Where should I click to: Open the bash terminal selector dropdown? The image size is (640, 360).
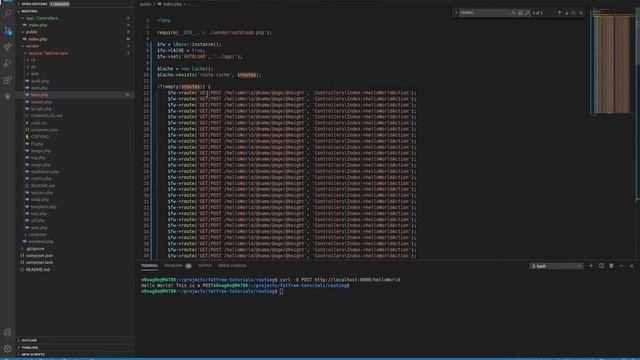556,266
